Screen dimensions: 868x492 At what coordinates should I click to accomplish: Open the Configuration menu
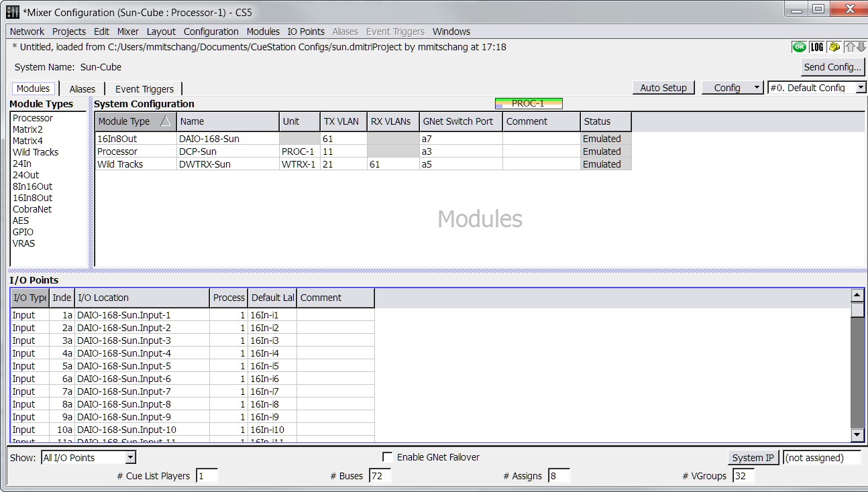tap(211, 32)
